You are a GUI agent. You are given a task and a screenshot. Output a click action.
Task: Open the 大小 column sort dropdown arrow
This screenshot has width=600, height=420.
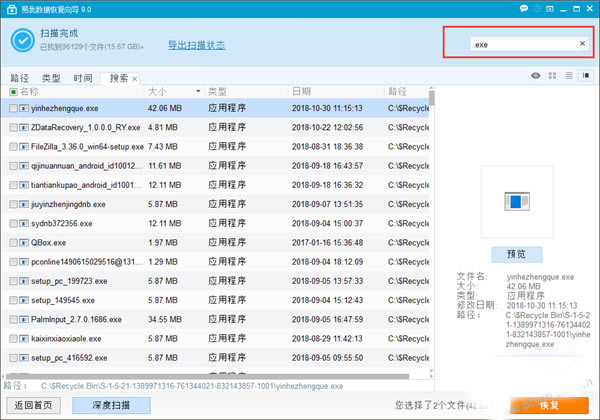(198, 91)
